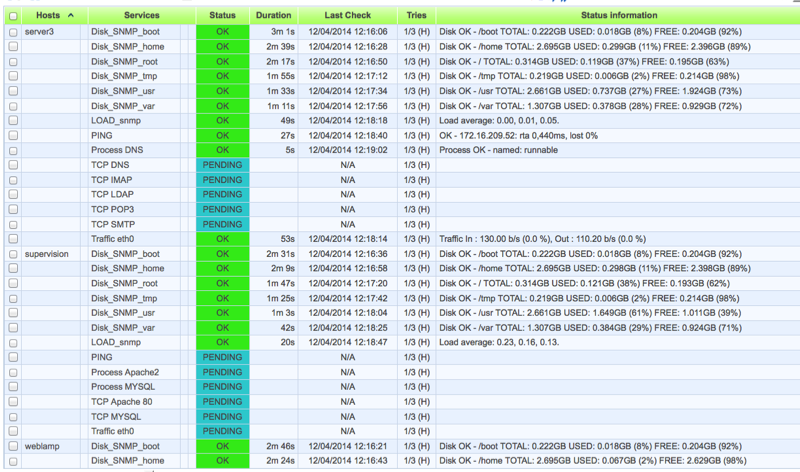Mark the checkbox for TCP Apache 80 row
The image size is (800, 472).
click(12, 402)
